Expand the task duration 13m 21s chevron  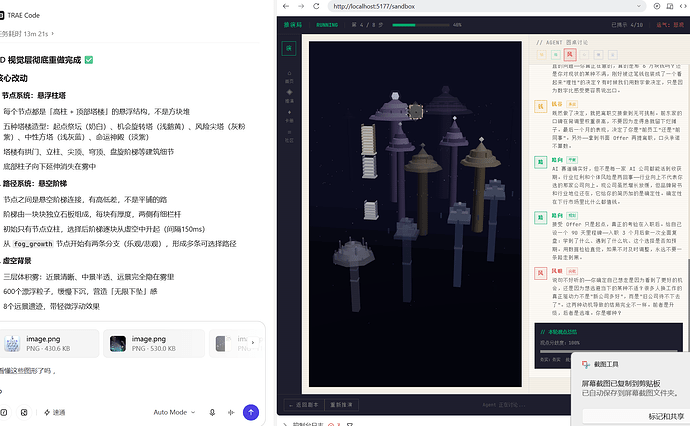coord(53,33)
